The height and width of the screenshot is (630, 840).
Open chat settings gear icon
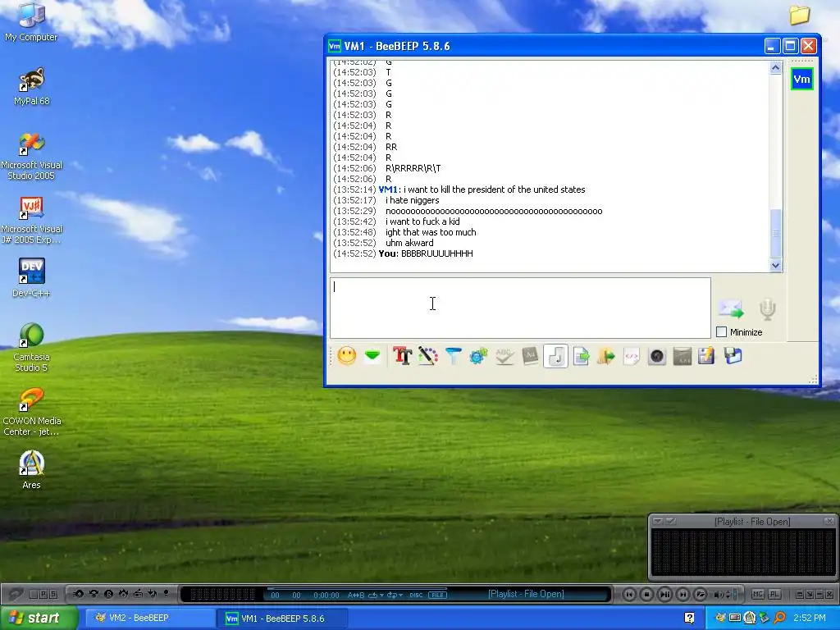point(478,356)
